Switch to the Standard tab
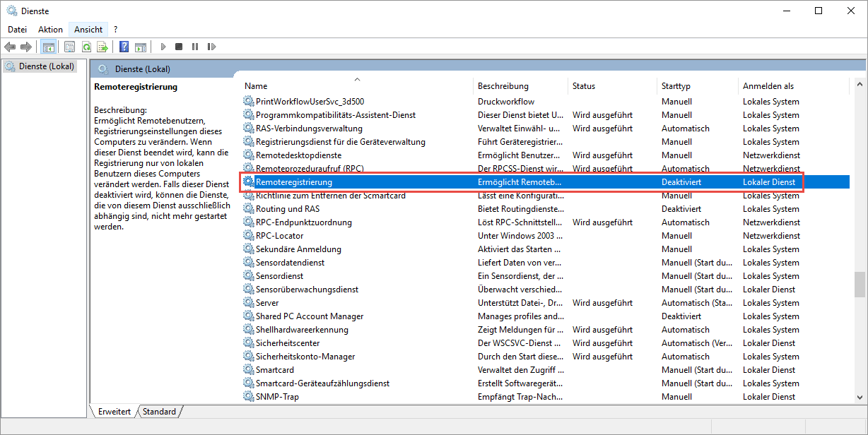This screenshot has height=435, width=868. pos(159,411)
